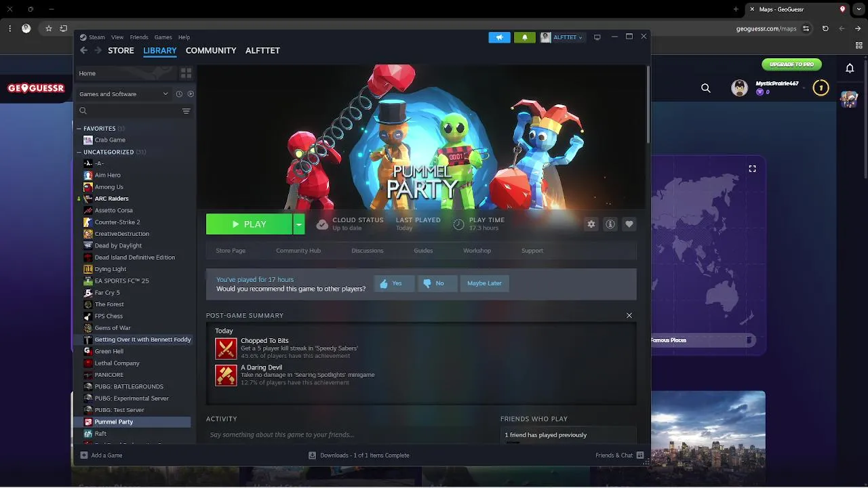Open the game info circle icon

tap(610, 224)
